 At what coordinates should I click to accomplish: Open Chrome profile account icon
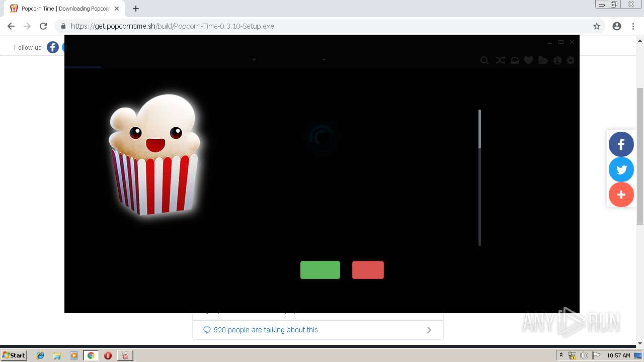[617, 26]
